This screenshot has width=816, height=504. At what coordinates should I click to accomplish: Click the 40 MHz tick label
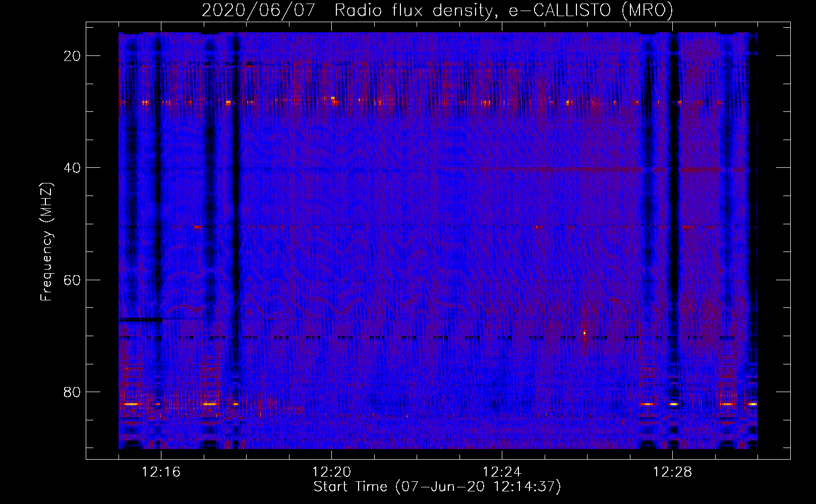72,168
